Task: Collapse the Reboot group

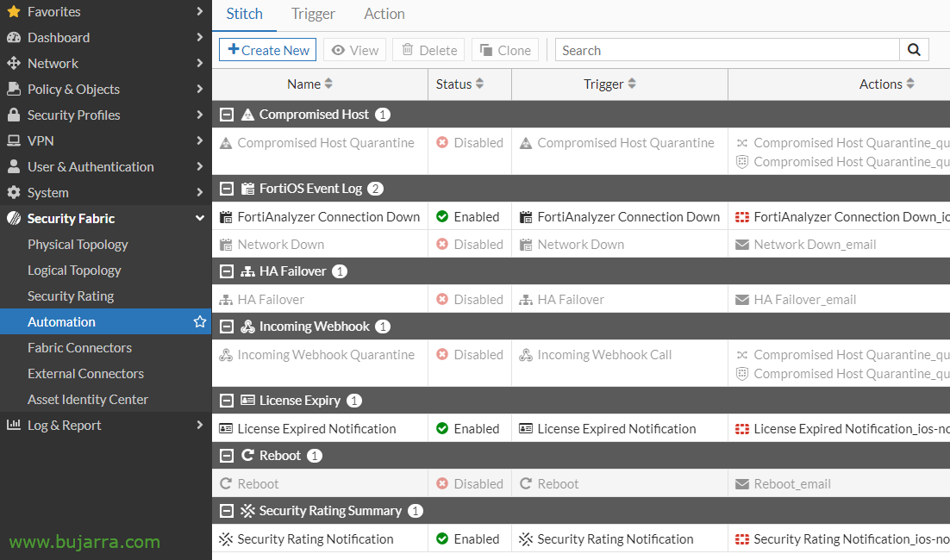Action: 227,455
